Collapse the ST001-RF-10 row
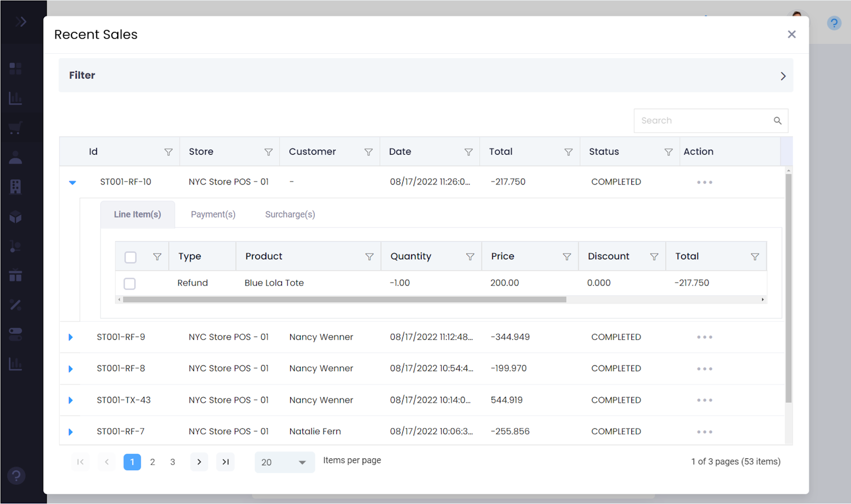851x504 pixels. point(73,182)
